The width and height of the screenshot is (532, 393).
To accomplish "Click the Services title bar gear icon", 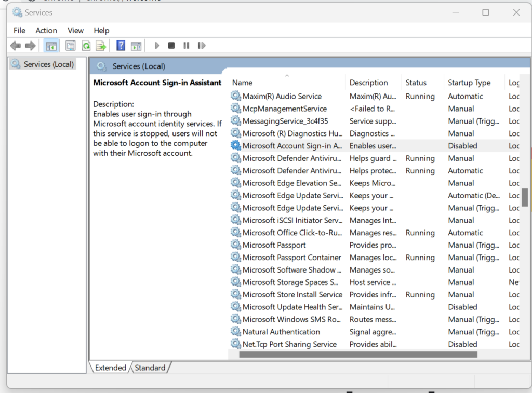I will tap(17, 12).
